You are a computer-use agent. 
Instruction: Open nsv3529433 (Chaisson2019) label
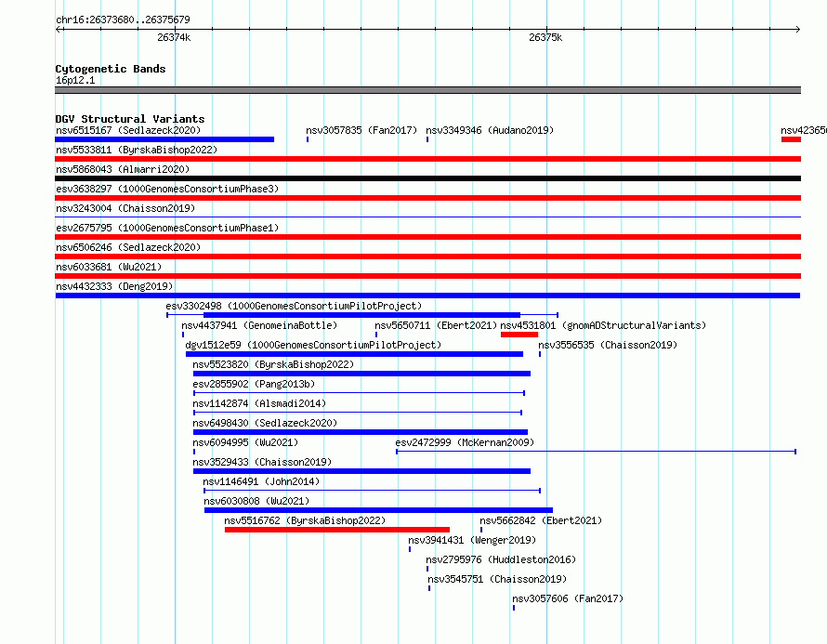[x=262, y=462]
